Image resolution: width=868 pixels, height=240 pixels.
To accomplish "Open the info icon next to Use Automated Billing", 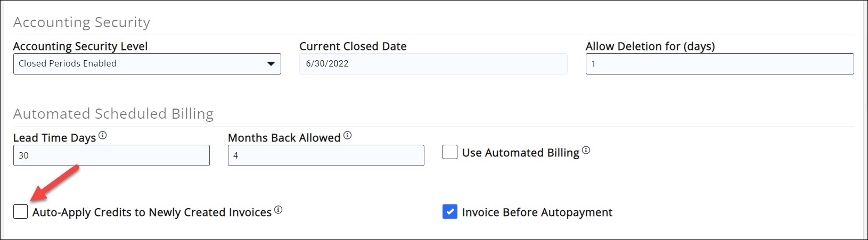I will [586, 151].
